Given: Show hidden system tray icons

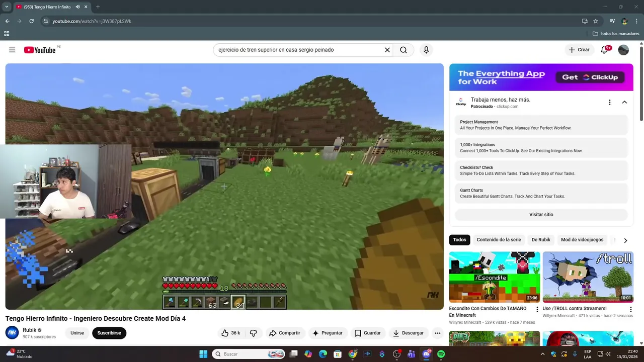Looking at the screenshot, I should [542, 354].
